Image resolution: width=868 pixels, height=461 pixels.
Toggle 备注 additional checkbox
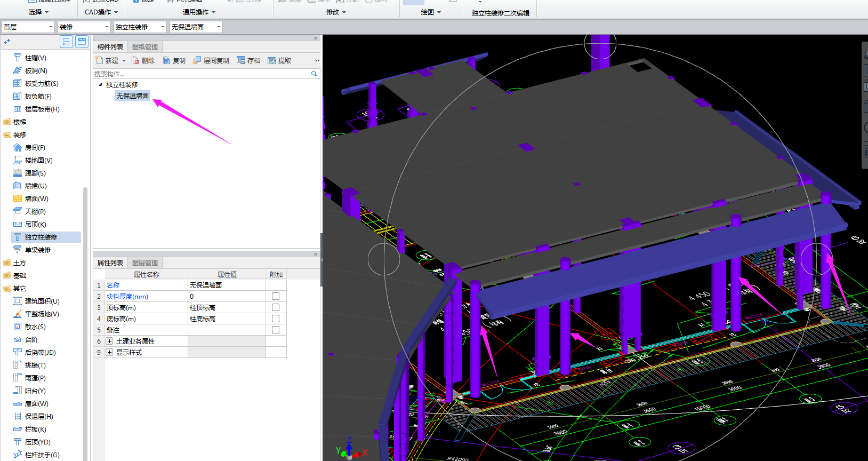coord(276,330)
